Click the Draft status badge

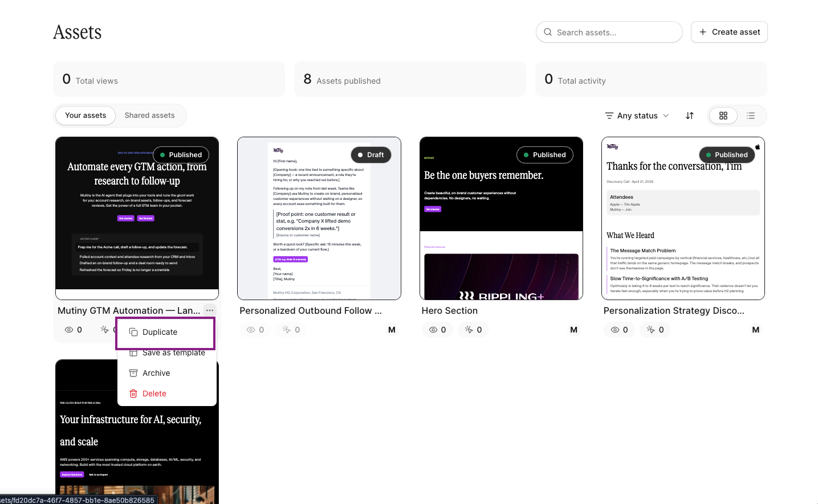(371, 155)
